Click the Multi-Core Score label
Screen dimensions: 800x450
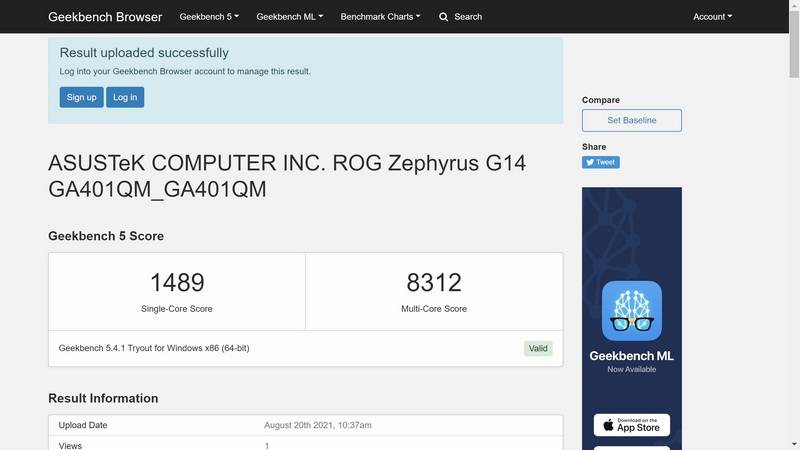tap(434, 309)
